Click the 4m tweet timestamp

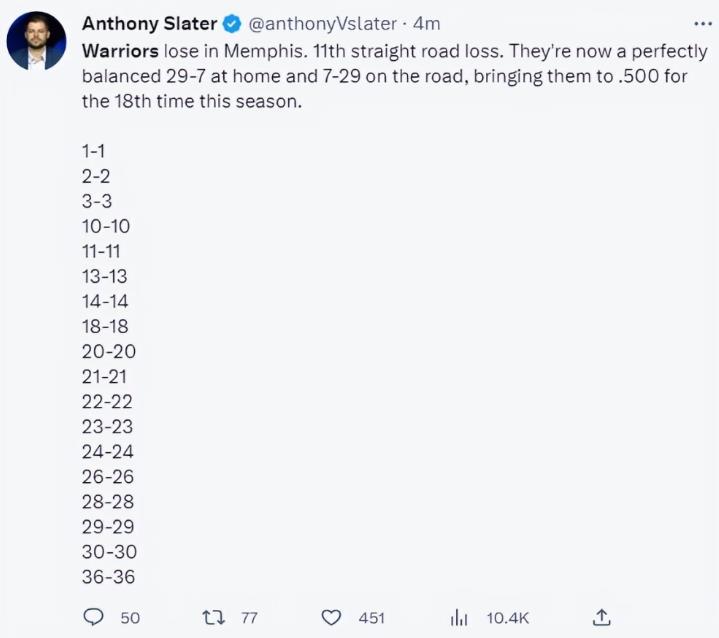tap(427, 23)
